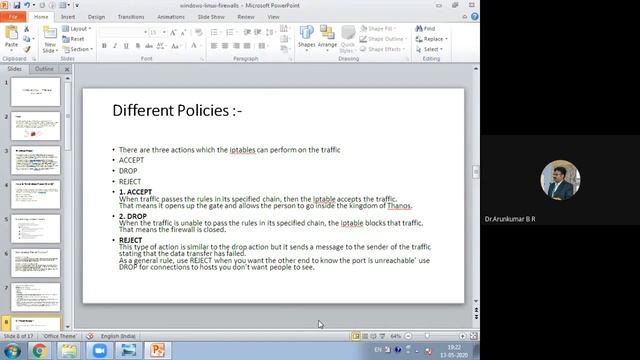640x360 pixels.
Task: Open the Line Spacing dropdown
Action: pyautogui.click(x=271, y=32)
